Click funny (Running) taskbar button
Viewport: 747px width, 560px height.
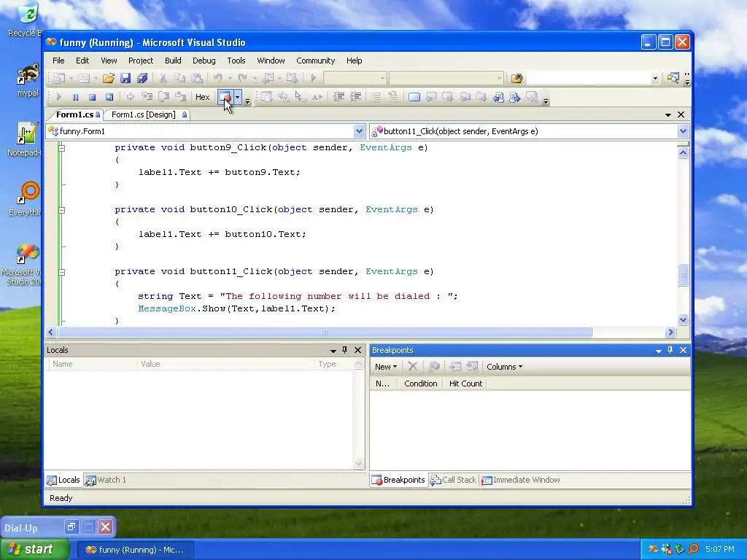135,550
